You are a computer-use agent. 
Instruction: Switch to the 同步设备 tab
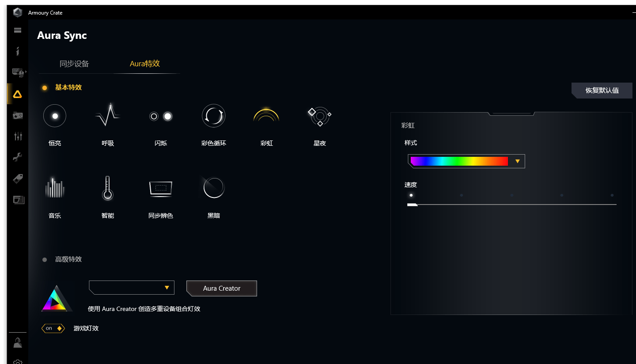(x=74, y=64)
